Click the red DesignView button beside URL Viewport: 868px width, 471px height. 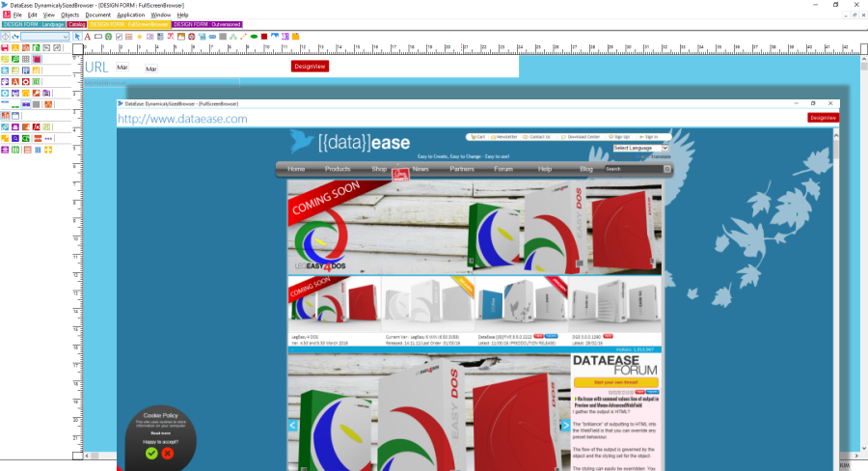pos(310,66)
